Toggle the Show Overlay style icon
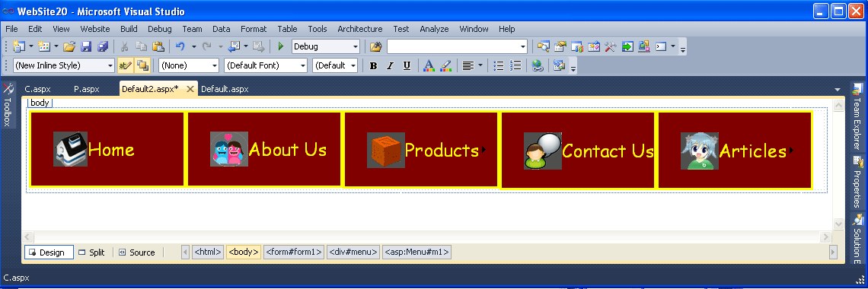This screenshot has height=289, width=868. tap(142, 65)
